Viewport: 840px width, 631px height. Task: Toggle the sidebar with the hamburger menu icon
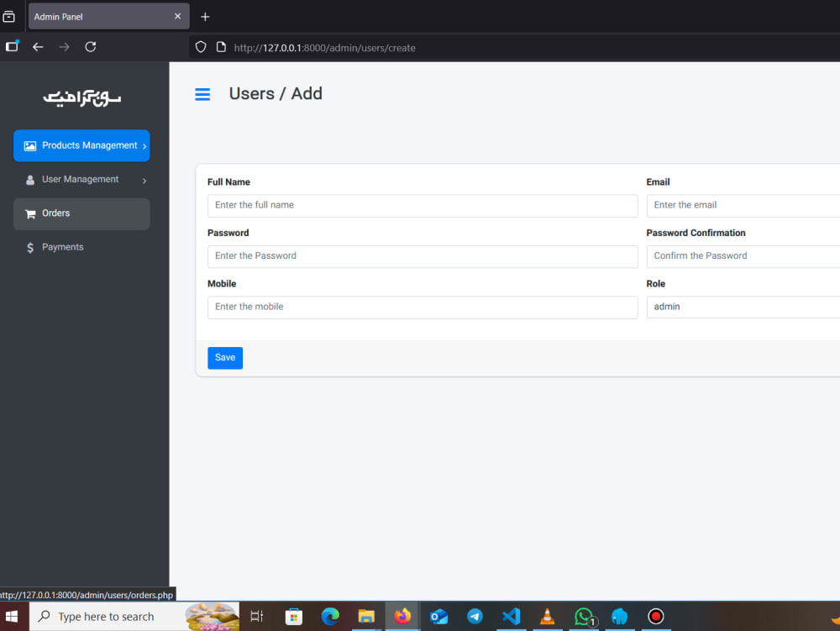202,94
